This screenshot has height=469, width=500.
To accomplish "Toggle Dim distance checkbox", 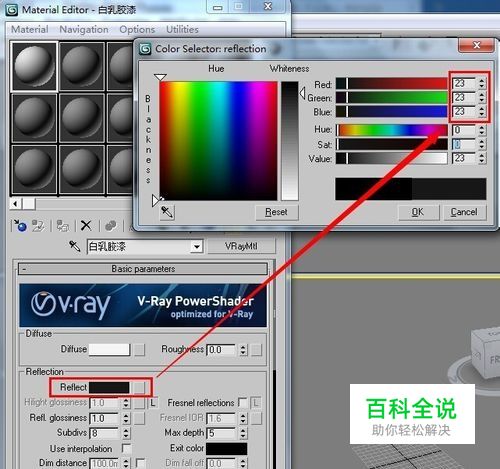I will [141, 463].
